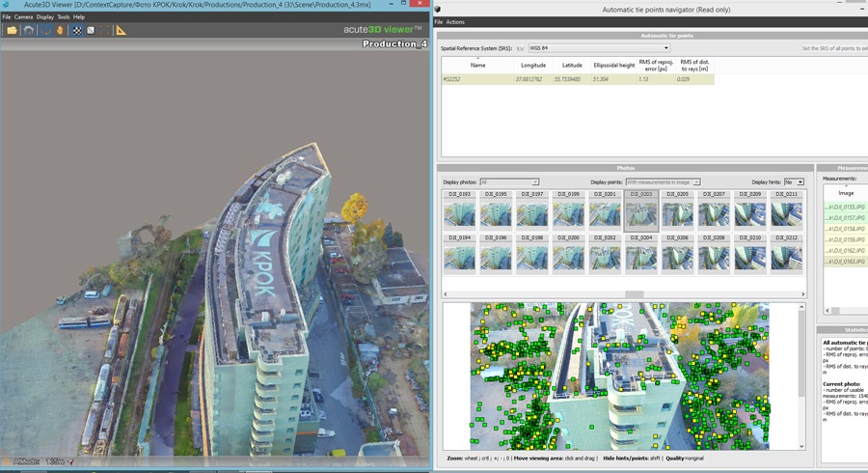Open the Display hints dropdown
The height and width of the screenshot is (473, 868).
[794, 182]
